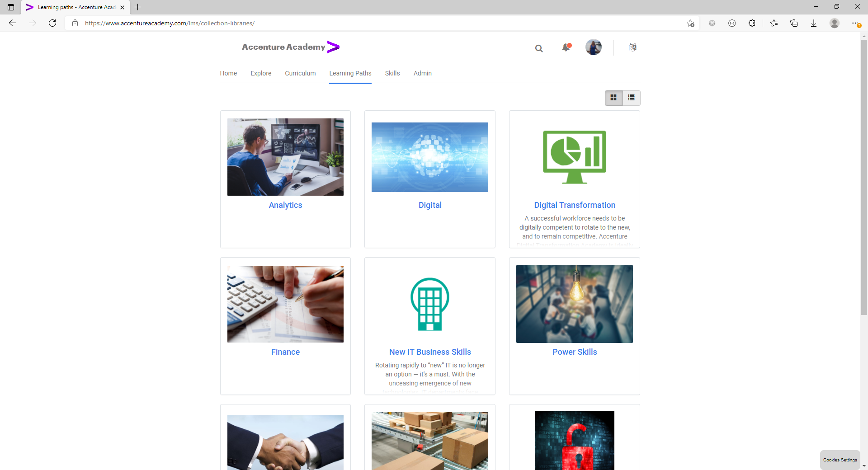Open the Admin menu item

(x=423, y=73)
